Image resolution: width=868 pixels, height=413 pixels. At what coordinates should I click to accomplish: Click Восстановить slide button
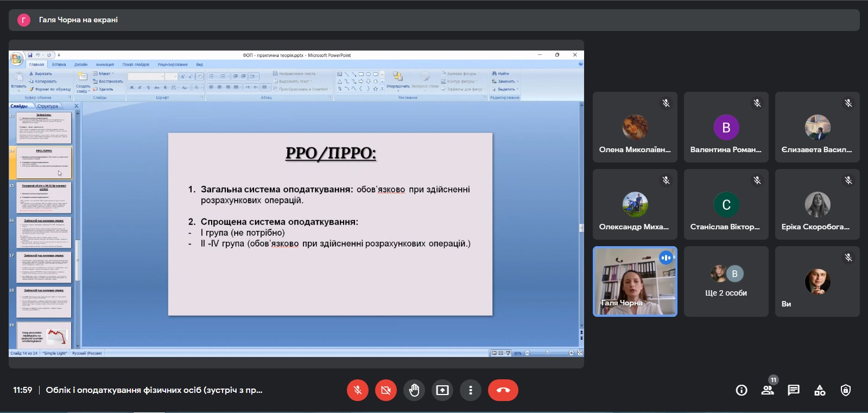[x=107, y=81]
